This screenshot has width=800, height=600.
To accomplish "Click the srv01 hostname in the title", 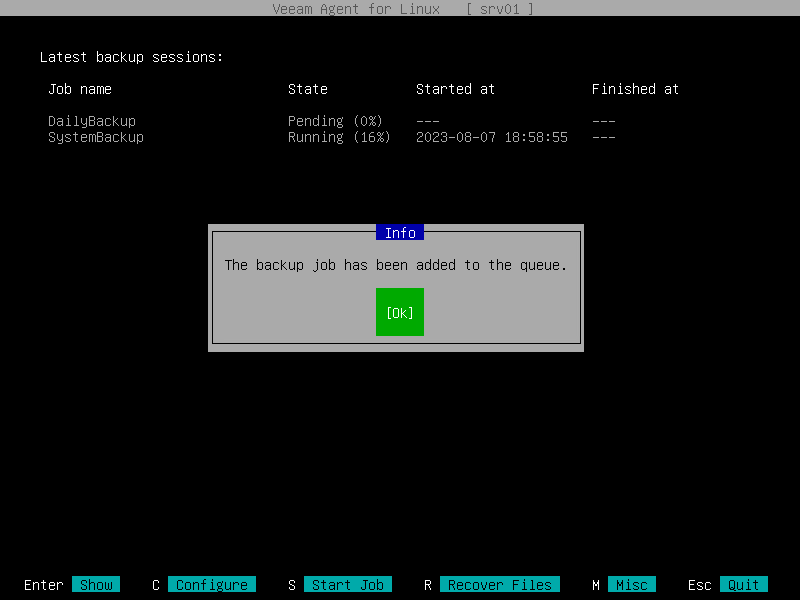I will click(x=501, y=9).
